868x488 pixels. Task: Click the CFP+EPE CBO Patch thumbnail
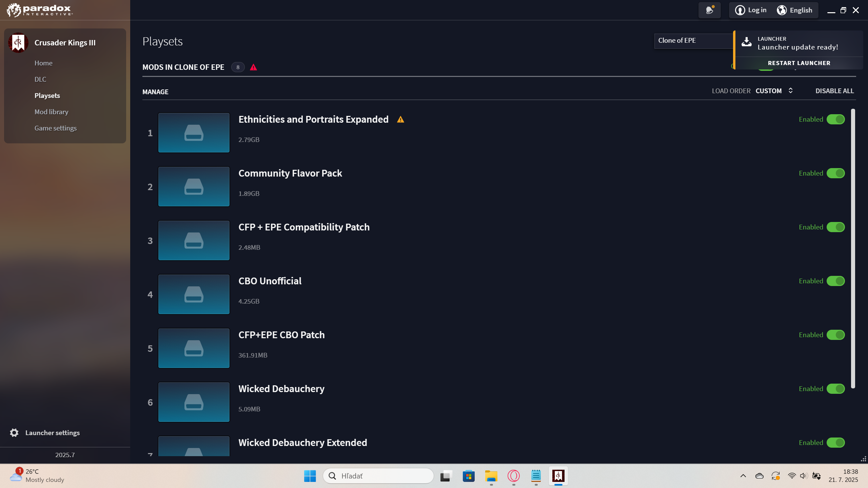(x=194, y=348)
